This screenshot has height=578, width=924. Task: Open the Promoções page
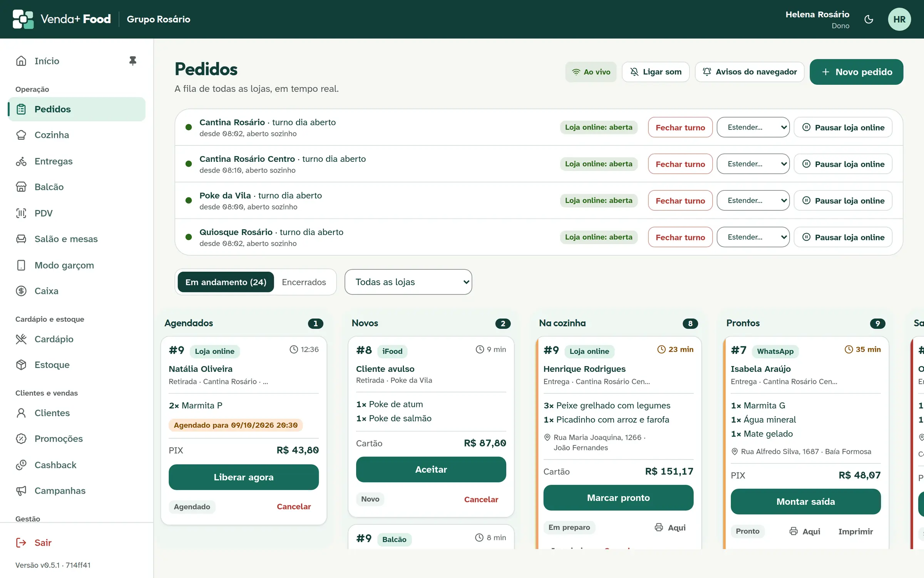[77, 439]
